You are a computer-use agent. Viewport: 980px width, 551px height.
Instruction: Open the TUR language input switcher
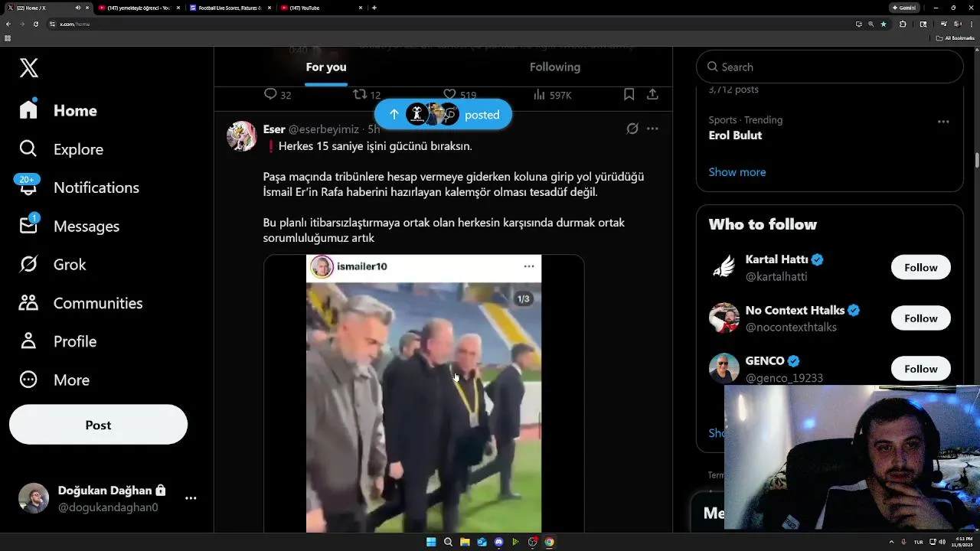pyautogui.click(x=918, y=542)
